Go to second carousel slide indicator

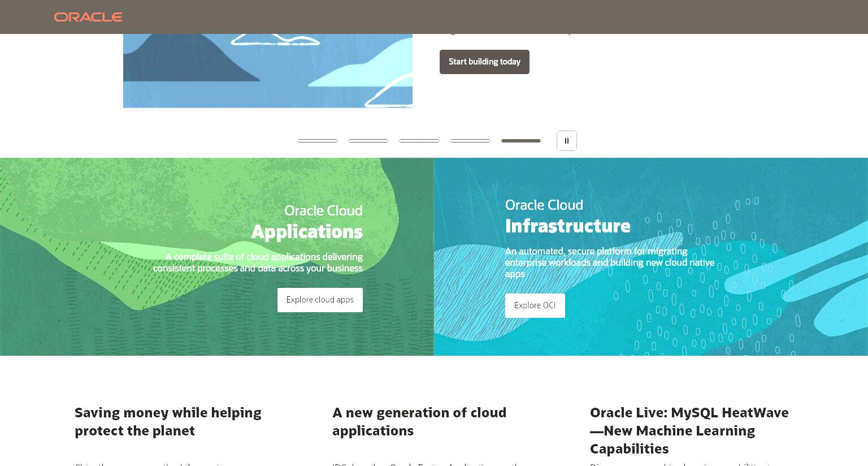pyautogui.click(x=368, y=141)
